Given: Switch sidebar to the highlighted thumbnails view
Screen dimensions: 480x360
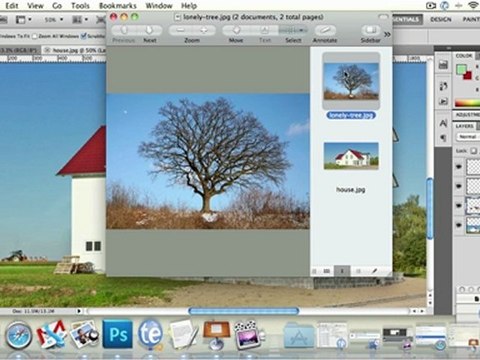Looking at the screenshot, I should pos(342,271).
